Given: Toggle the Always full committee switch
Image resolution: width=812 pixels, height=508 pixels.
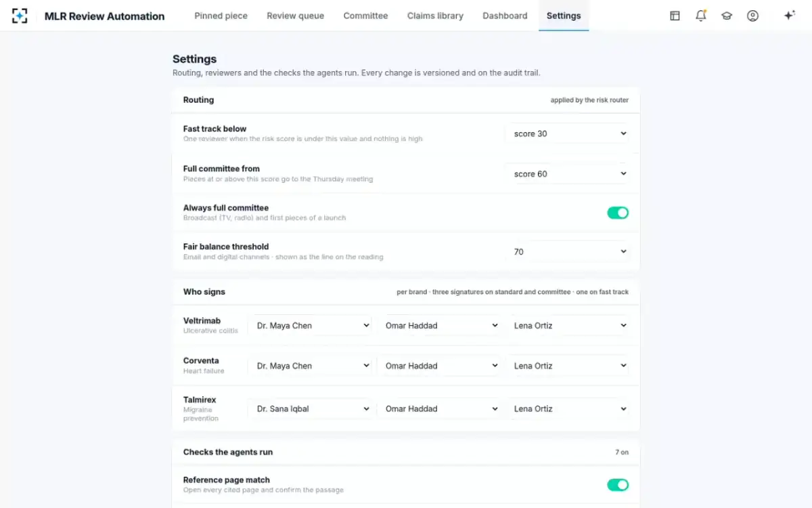Looking at the screenshot, I should (618, 213).
